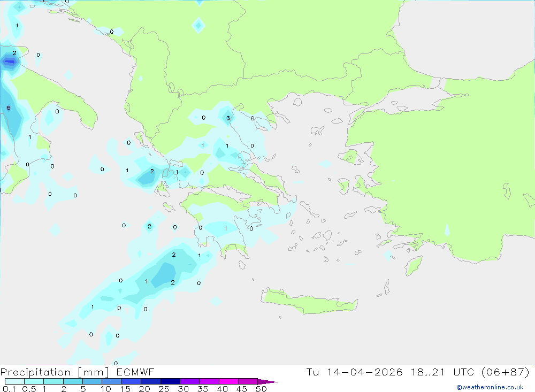Click the above-50 legend arrow tip
This screenshot has width=535, height=392.
coord(267,381)
